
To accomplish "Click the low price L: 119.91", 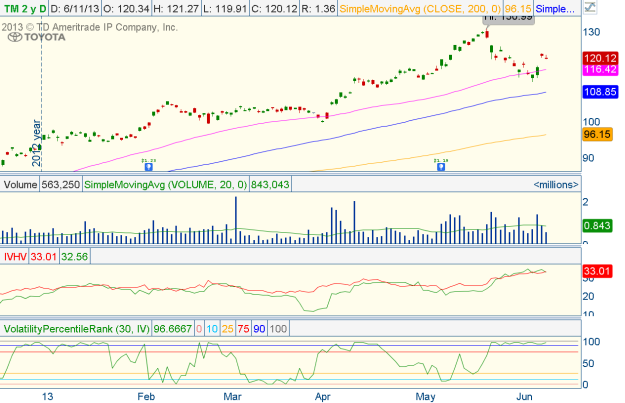I will point(224,8).
